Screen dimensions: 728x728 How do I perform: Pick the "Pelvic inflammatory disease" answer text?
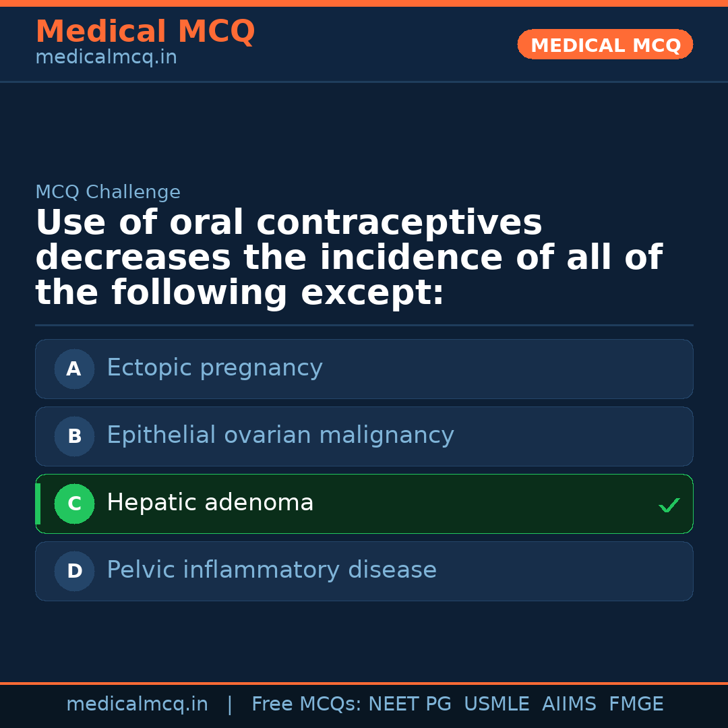(271, 570)
